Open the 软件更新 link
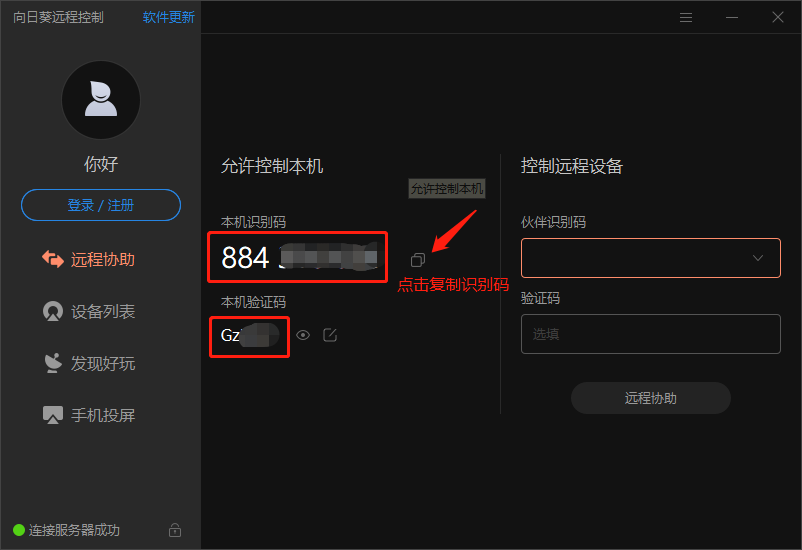The width and height of the screenshot is (802, 550). 168,17
